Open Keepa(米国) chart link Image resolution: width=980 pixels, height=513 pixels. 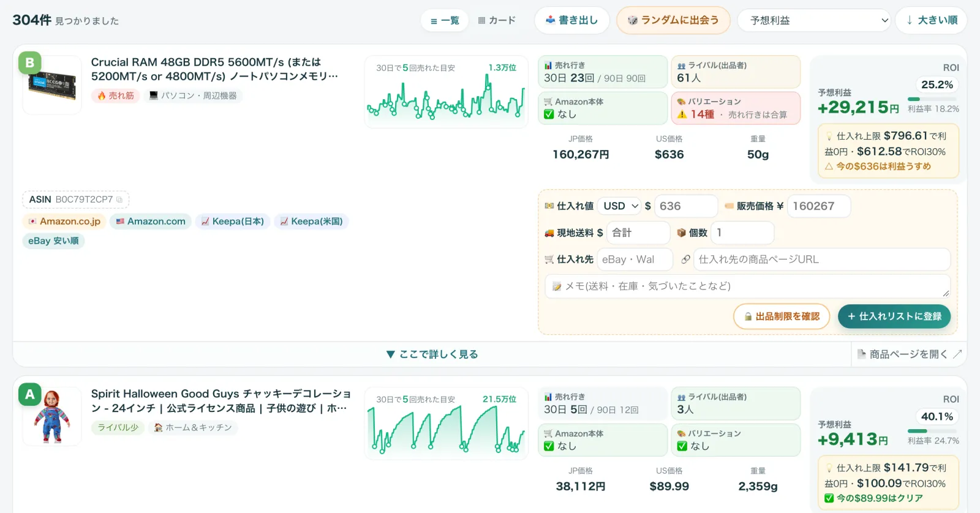[311, 221]
